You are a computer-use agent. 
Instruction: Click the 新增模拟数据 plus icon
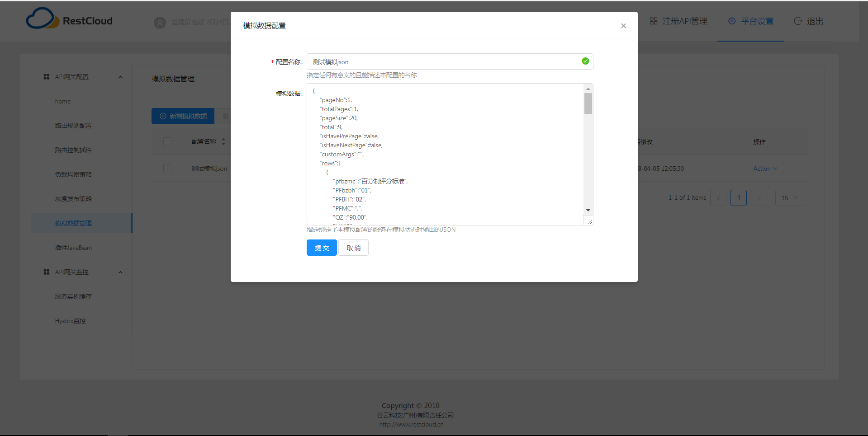[163, 116]
